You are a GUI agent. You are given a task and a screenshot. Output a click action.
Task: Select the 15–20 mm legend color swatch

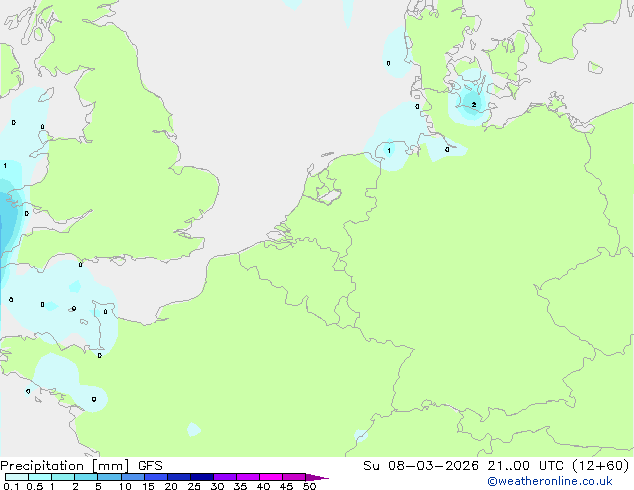(156, 477)
